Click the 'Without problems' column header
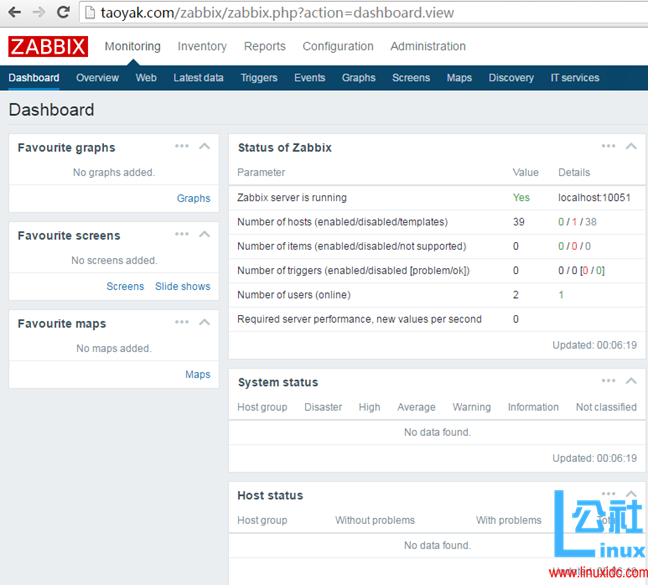648x585 pixels. click(x=375, y=521)
